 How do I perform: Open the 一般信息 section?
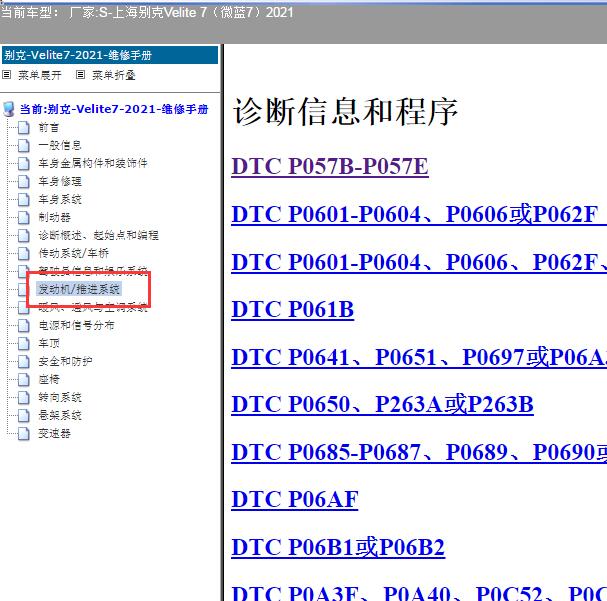[x=60, y=146]
